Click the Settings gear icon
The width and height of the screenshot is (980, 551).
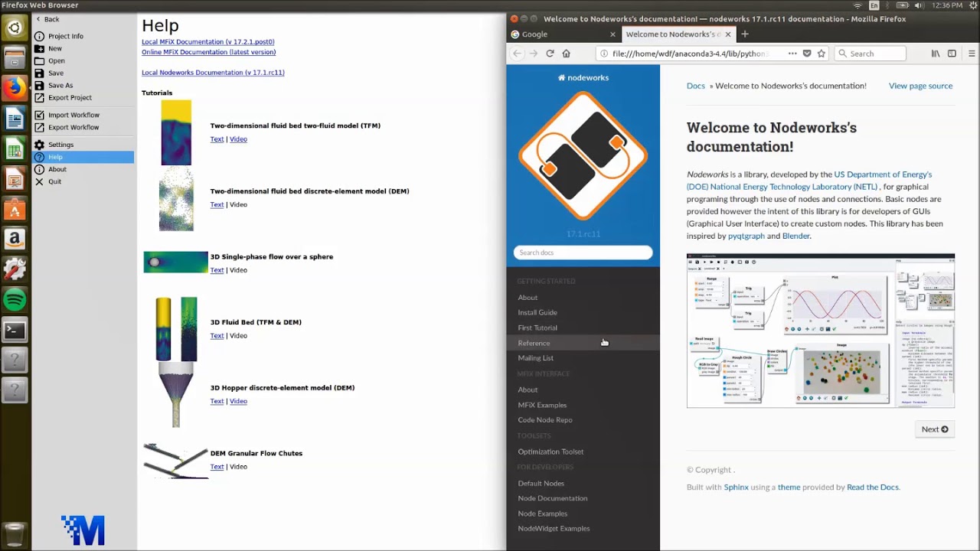point(39,145)
